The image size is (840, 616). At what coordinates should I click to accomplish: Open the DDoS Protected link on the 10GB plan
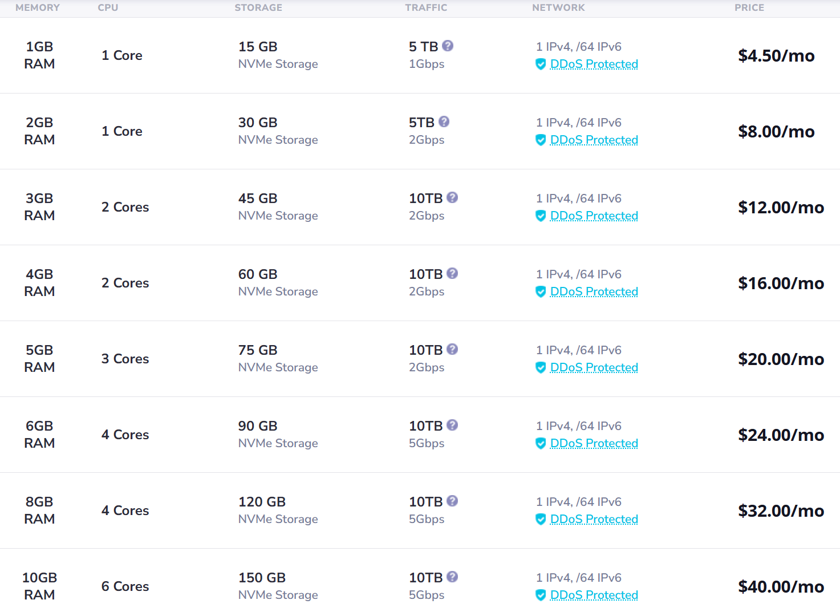coord(594,595)
